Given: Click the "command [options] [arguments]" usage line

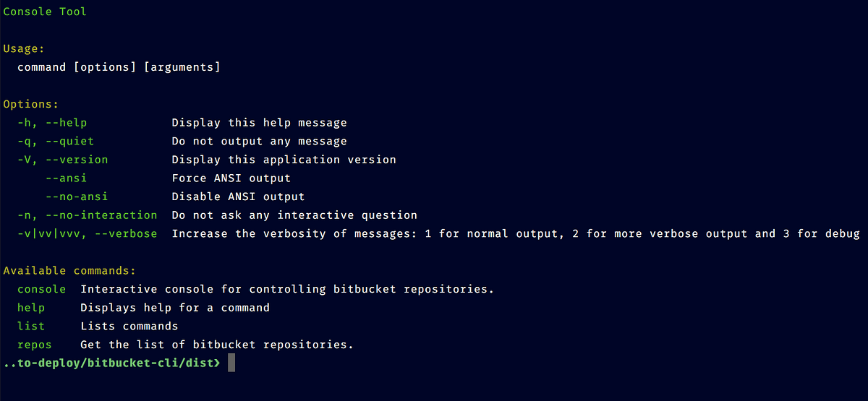Looking at the screenshot, I should [x=119, y=67].
